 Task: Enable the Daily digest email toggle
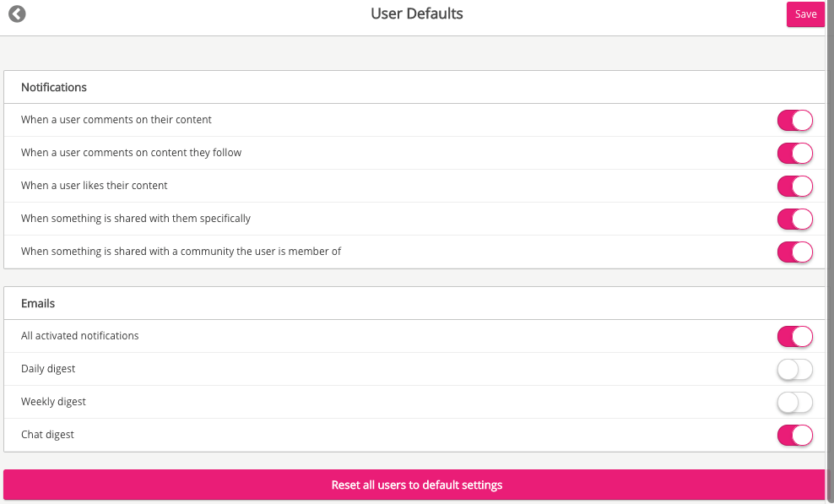[794, 369]
